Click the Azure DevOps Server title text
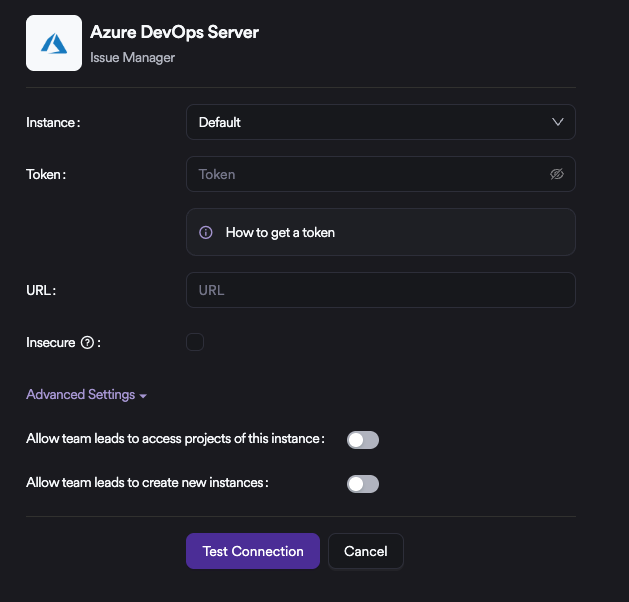629x602 pixels. pos(174,32)
